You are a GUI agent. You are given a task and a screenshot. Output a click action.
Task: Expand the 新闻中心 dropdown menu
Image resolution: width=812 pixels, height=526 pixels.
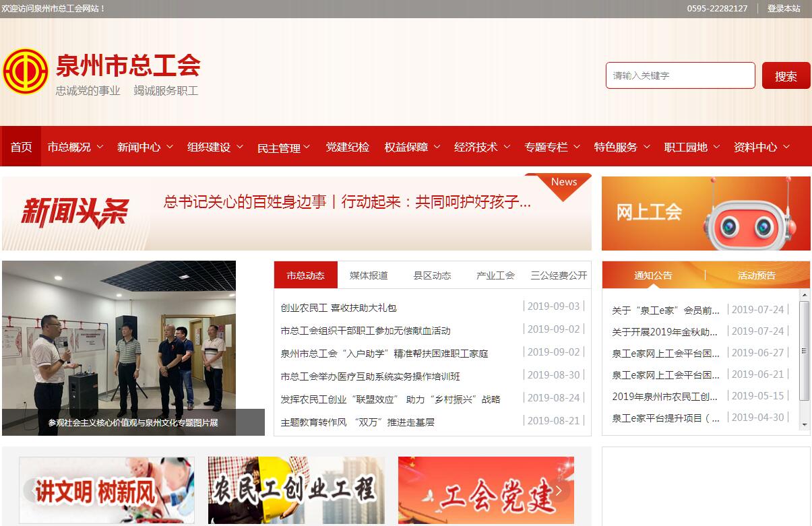coord(145,147)
